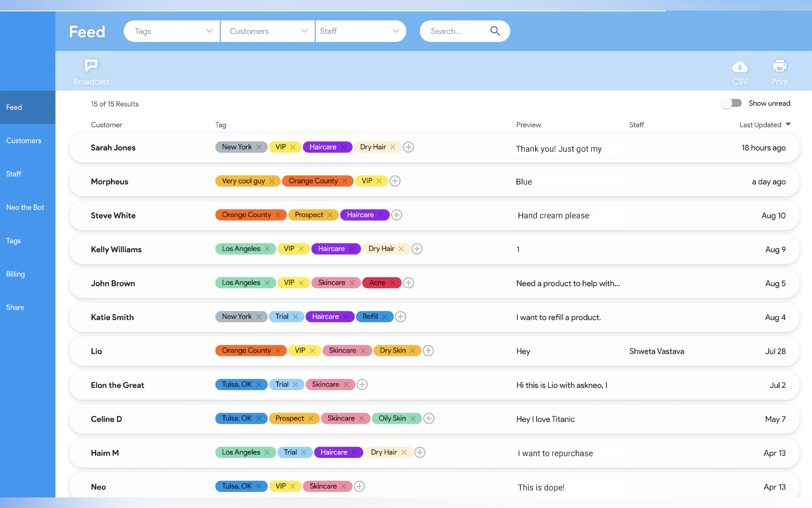This screenshot has width=812, height=508.
Task: Open the Tags filter dropdown
Action: coord(172,31)
